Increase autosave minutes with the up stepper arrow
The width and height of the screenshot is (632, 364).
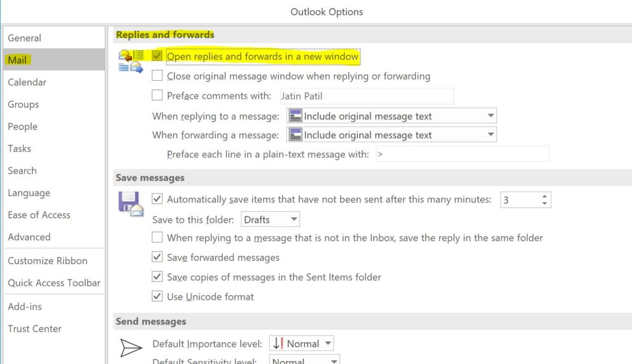[543, 196]
